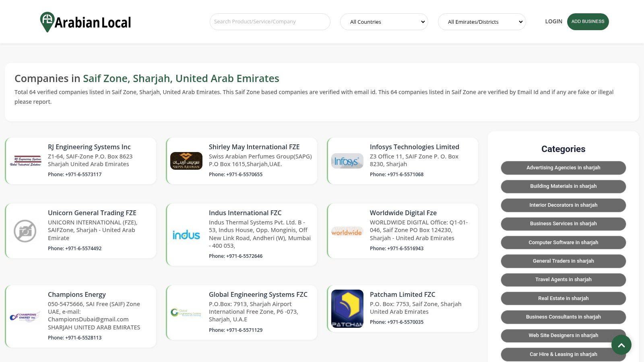
Task: Click phone number +971-6-5573117
Action: pos(83,175)
